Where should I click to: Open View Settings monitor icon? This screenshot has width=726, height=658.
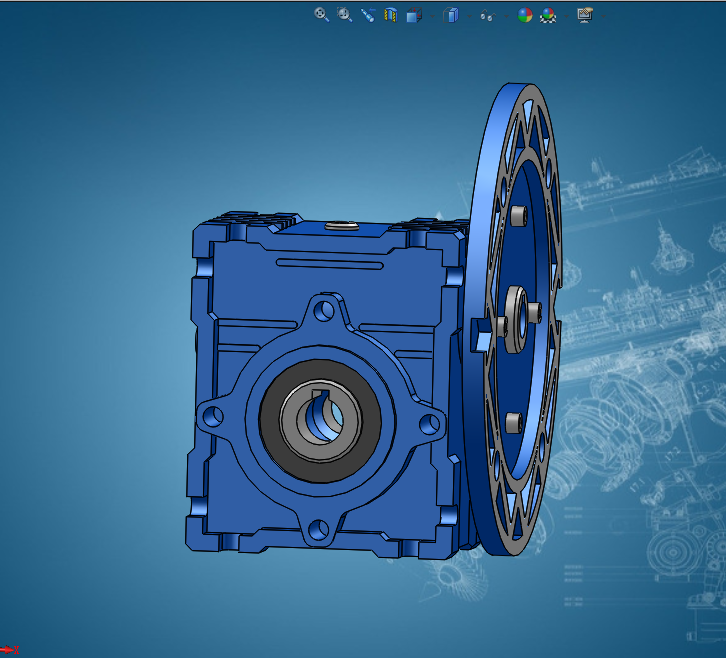[x=585, y=15]
